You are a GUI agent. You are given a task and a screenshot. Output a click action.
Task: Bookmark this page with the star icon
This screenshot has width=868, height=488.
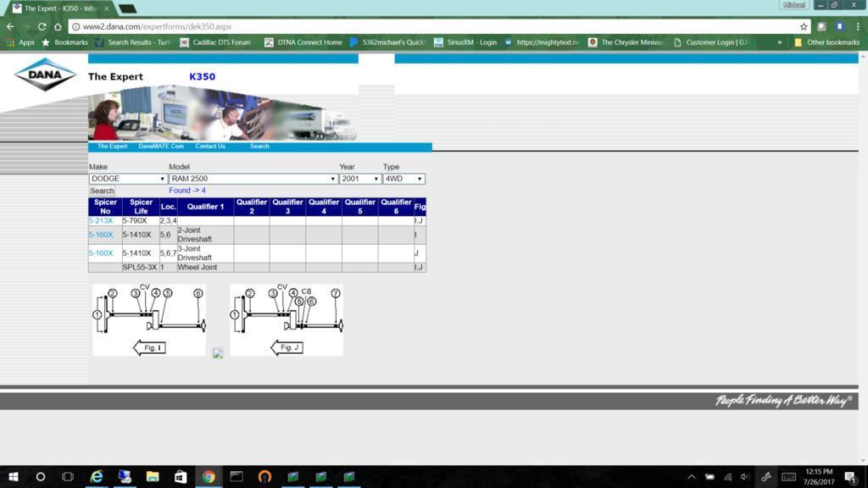(x=804, y=26)
